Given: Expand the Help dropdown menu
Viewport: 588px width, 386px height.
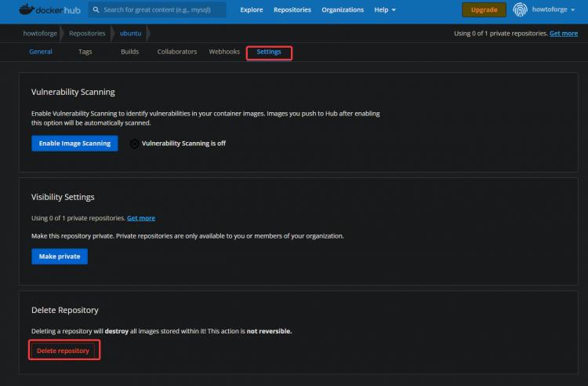Looking at the screenshot, I should tap(385, 10).
